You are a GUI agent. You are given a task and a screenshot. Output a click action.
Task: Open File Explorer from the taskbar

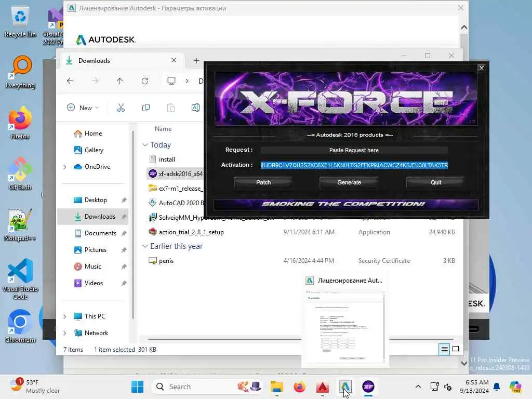point(276,387)
